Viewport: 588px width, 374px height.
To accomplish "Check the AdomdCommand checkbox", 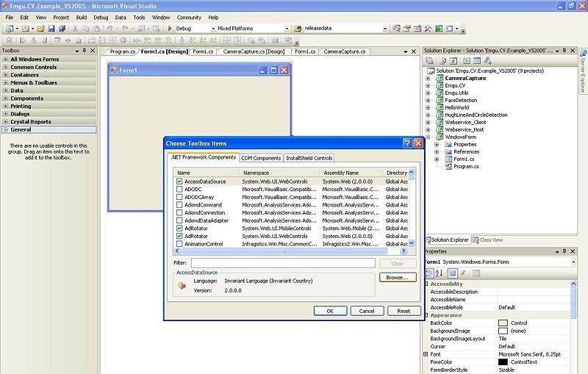I will tap(179, 205).
